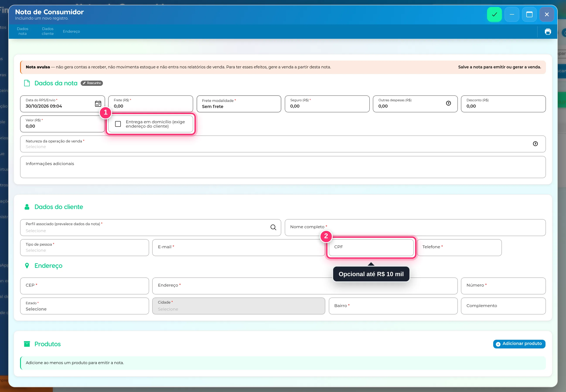Click the help icon in Outras despesas
This screenshot has width=566, height=392.
tap(448, 103)
